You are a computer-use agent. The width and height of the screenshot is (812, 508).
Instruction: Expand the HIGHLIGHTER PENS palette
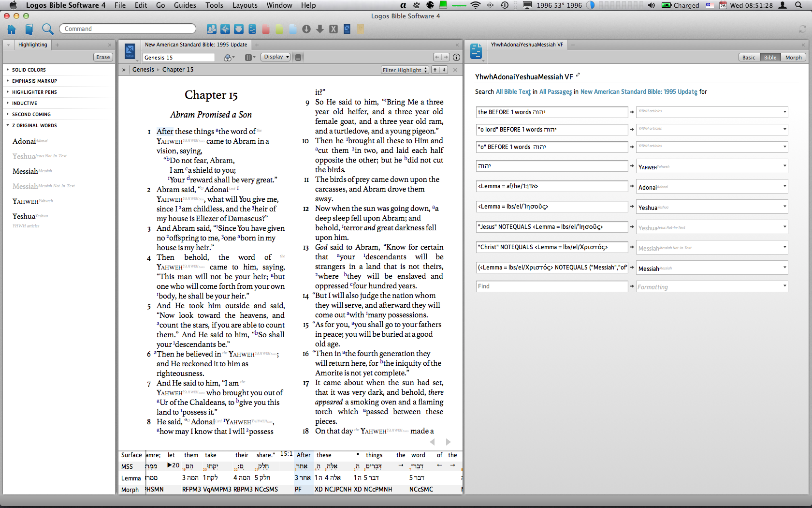(8, 92)
